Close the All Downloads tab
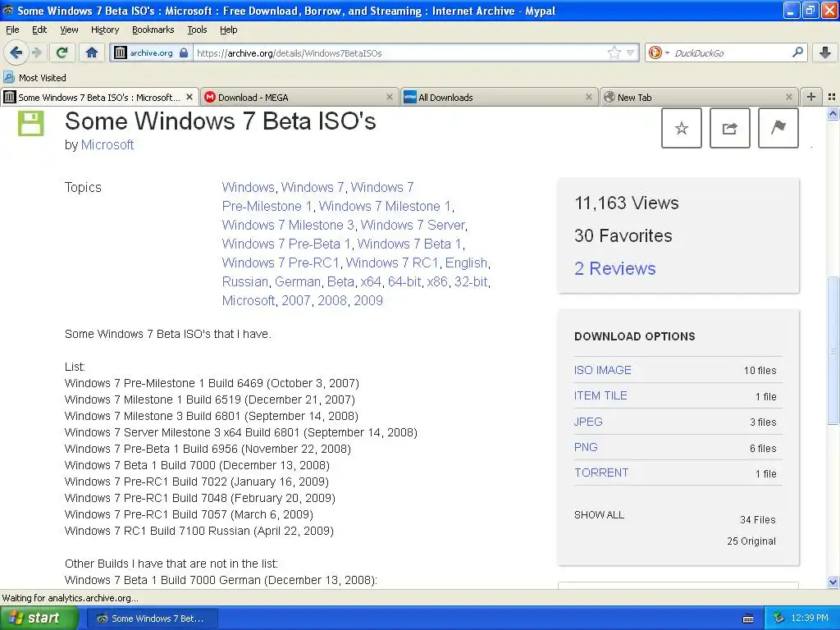 (x=589, y=97)
